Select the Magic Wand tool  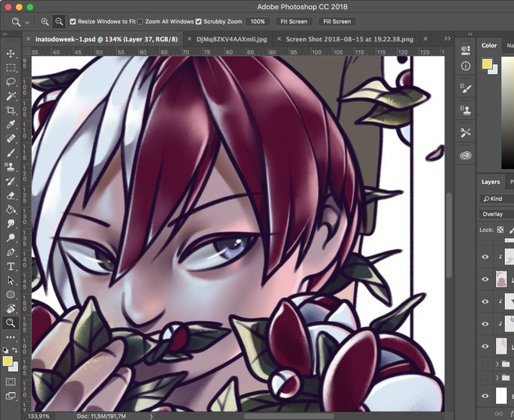[x=11, y=96]
